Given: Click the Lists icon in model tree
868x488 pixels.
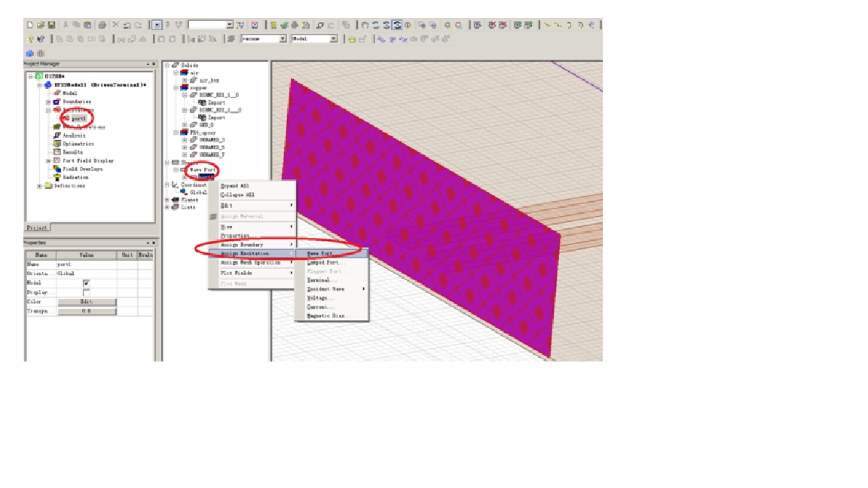Looking at the screenshot, I should pyautogui.click(x=176, y=207).
